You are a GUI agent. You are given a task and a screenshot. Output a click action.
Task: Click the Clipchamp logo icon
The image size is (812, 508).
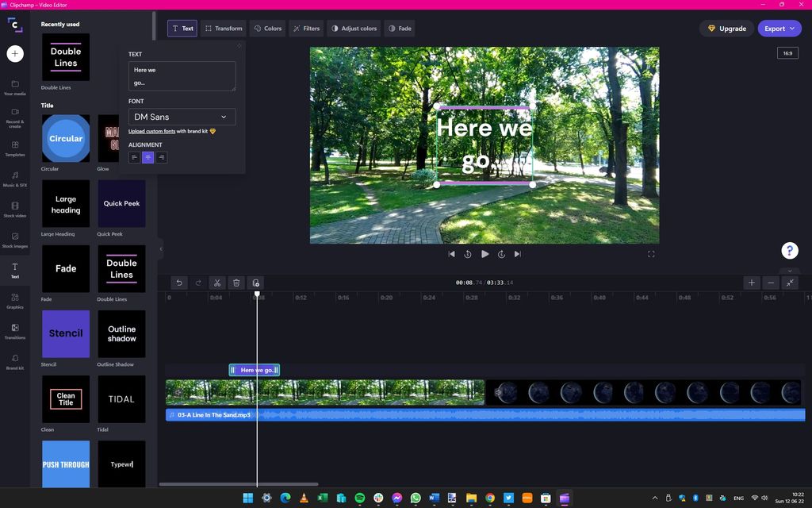click(15, 25)
